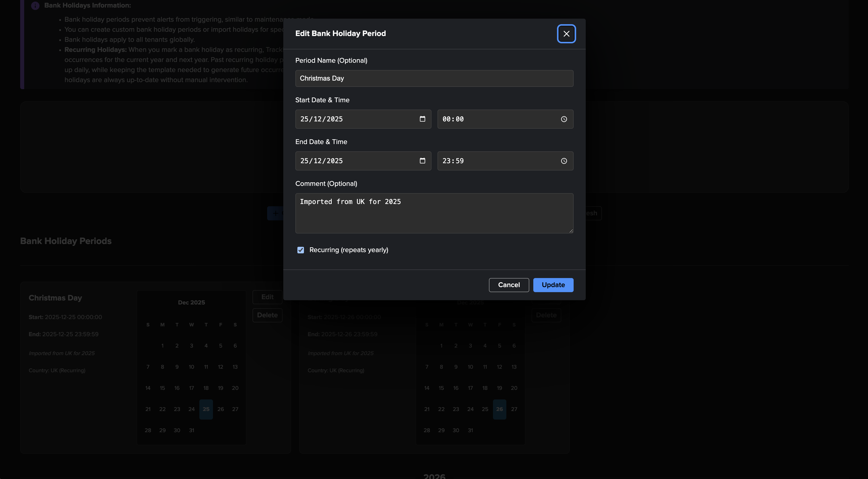Toggle the Recurring (repeats yearly) checkbox
The image size is (868, 479).
tap(301, 250)
